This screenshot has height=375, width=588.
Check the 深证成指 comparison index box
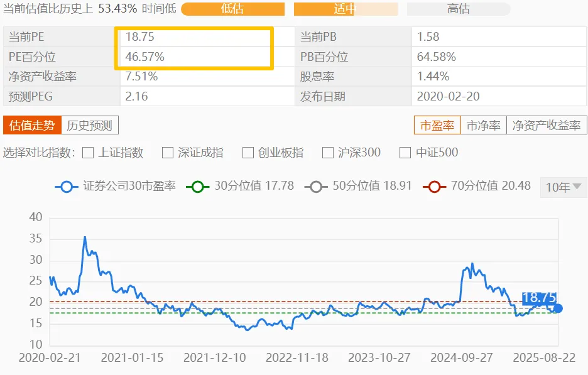[x=168, y=153]
